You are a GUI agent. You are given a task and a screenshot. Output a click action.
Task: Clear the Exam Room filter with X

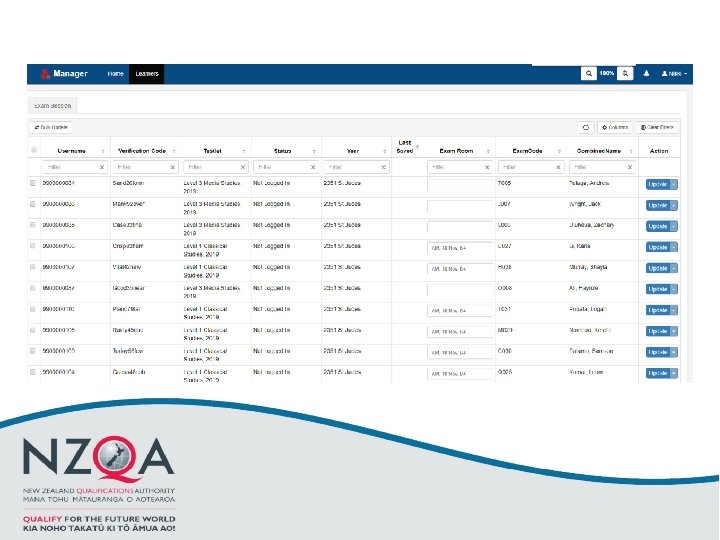coord(487,167)
